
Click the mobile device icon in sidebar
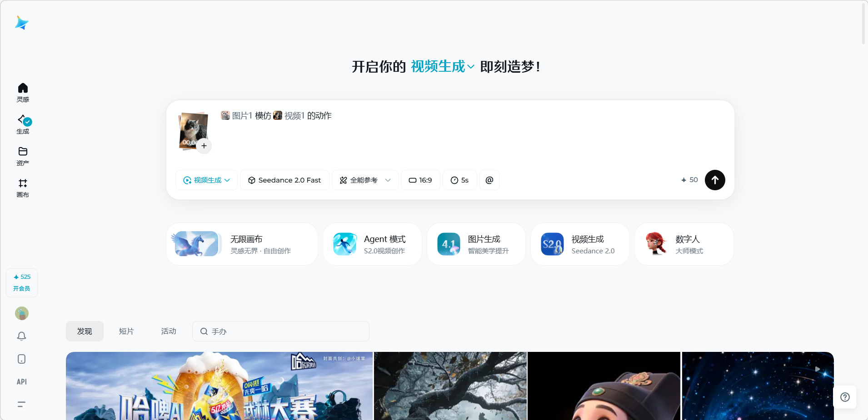point(22,359)
